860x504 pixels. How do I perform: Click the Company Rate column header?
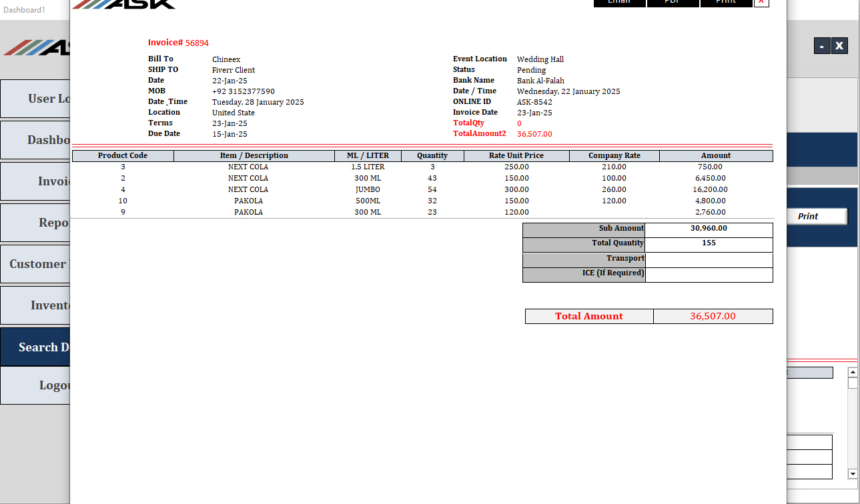coord(614,155)
